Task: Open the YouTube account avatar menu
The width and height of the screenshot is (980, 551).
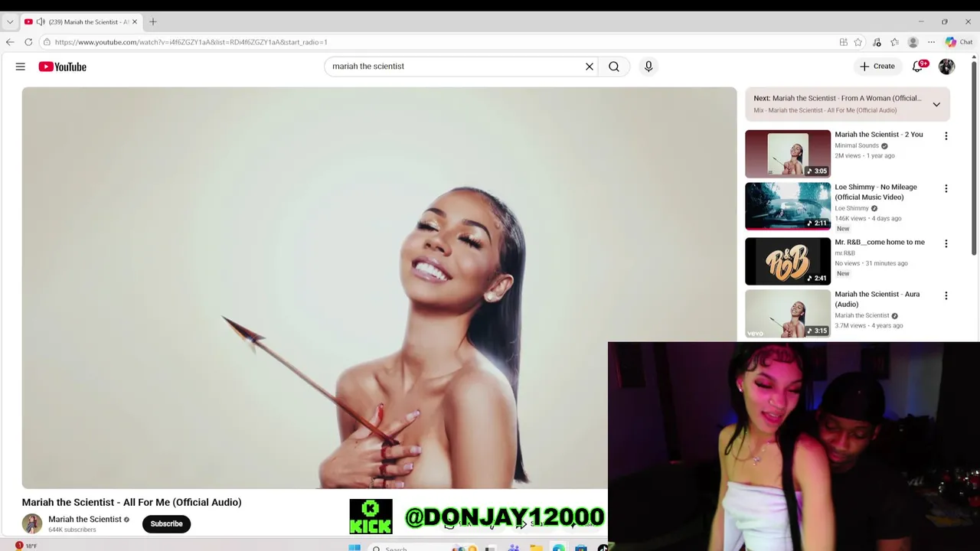Action: coord(947,67)
